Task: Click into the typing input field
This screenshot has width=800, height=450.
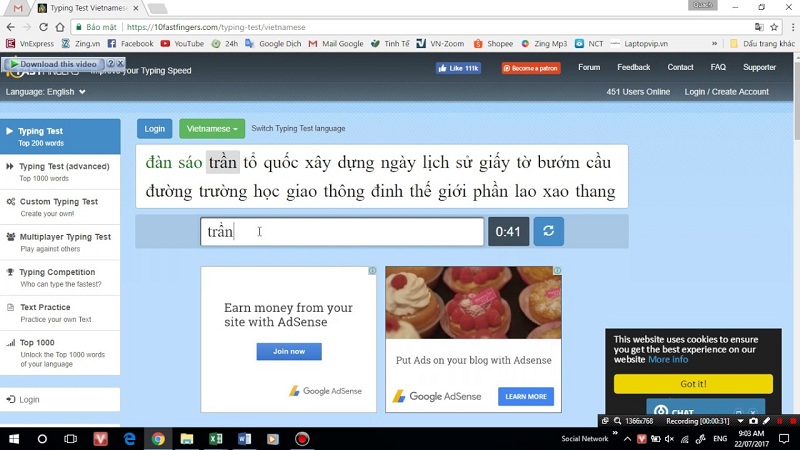Action: [342, 232]
